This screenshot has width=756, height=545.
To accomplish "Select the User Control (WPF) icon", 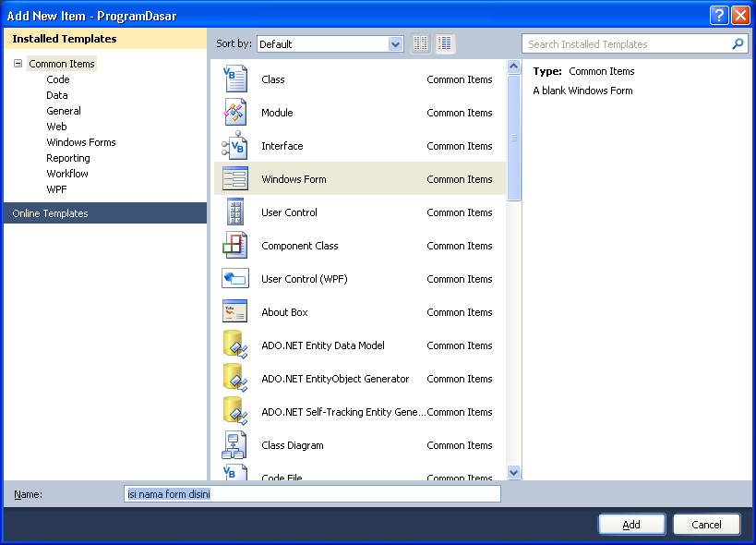I will [234, 279].
